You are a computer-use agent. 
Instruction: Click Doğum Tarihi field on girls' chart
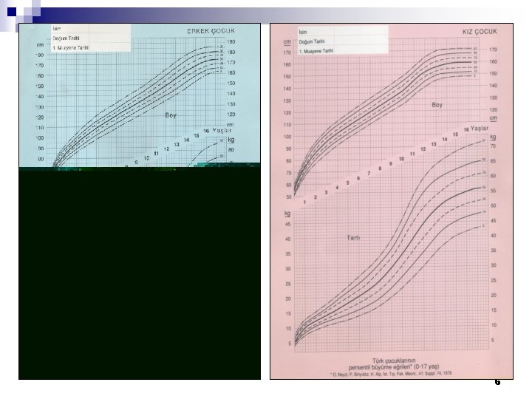coord(343,41)
